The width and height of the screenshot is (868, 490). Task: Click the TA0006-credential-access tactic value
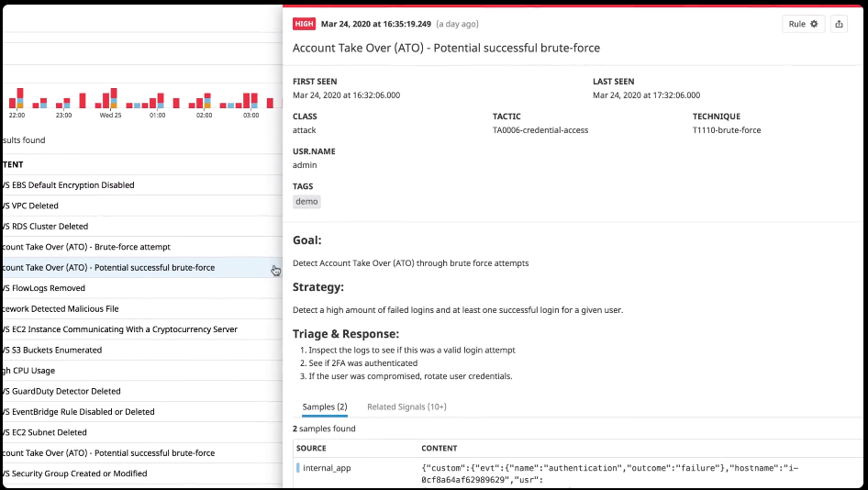coord(540,130)
